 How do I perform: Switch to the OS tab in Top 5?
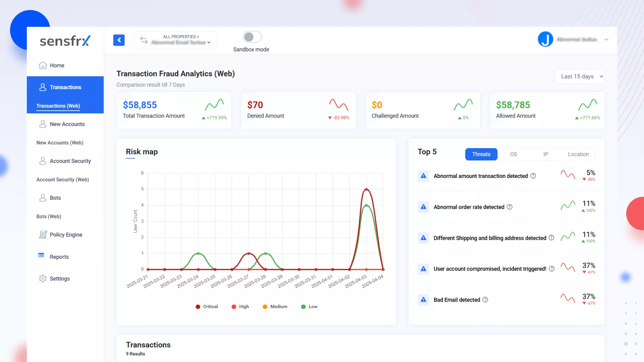514,154
